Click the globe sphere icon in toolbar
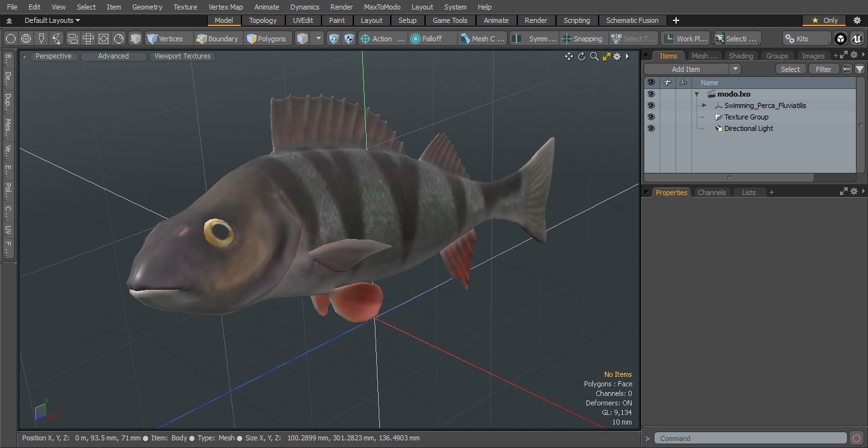Viewport: 868px width, 448px height. point(26,39)
